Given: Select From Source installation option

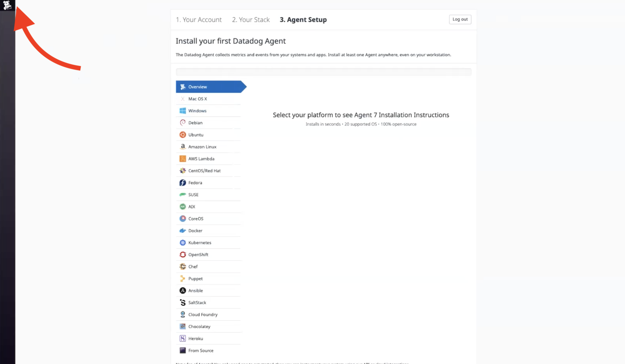Looking at the screenshot, I should 201,351.
